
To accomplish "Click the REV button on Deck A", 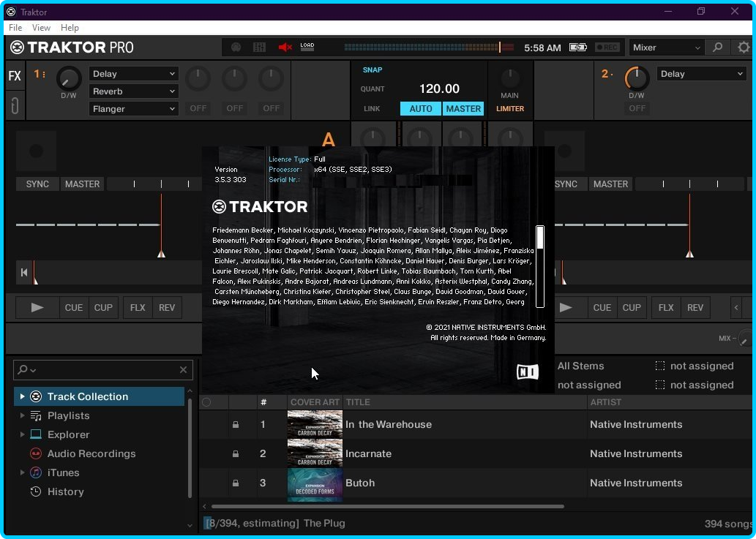I will pos(167,308).
